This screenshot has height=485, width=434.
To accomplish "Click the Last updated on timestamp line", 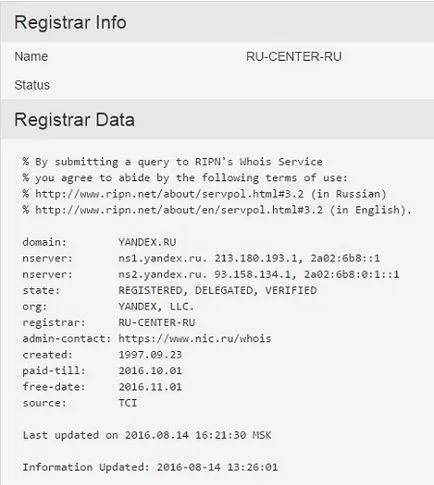I will coord(147,435).
